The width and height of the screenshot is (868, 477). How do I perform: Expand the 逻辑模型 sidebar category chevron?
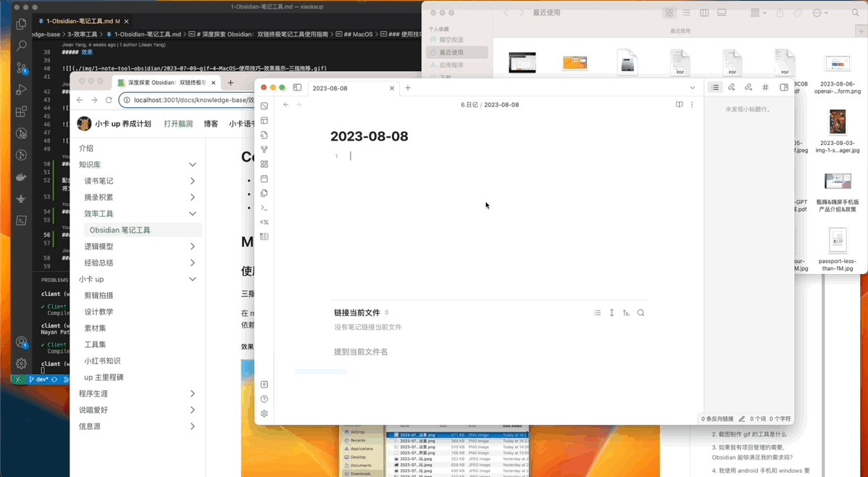[193, 246]
